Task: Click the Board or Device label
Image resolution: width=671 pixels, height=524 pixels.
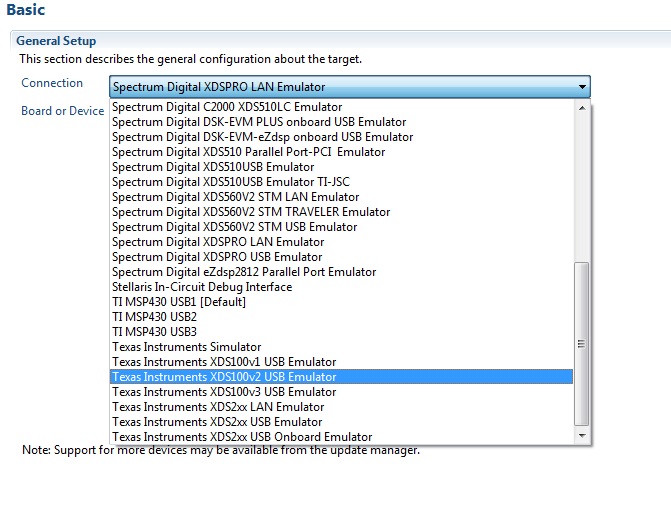Action: point(62,111)
